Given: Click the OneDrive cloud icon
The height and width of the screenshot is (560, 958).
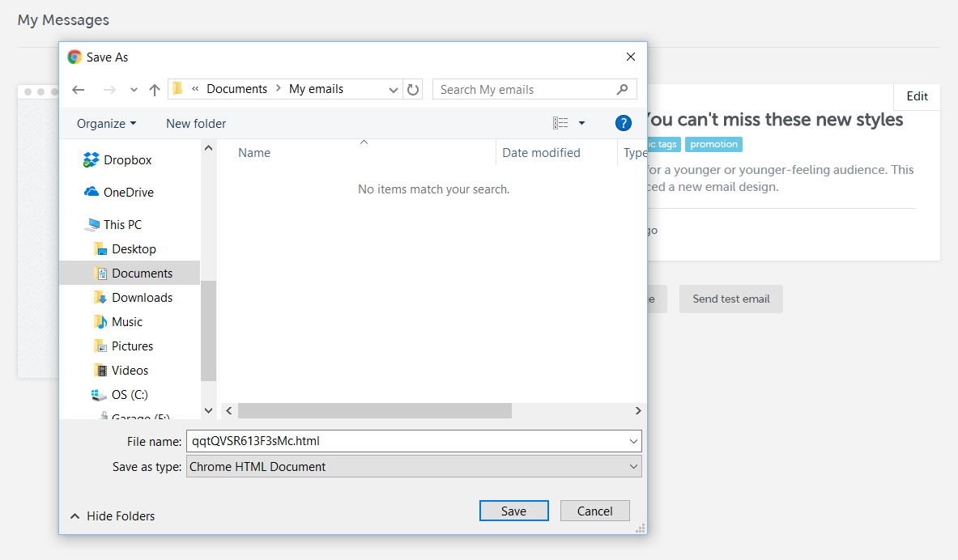Looking at the screenshot, I should pos(92,192).
